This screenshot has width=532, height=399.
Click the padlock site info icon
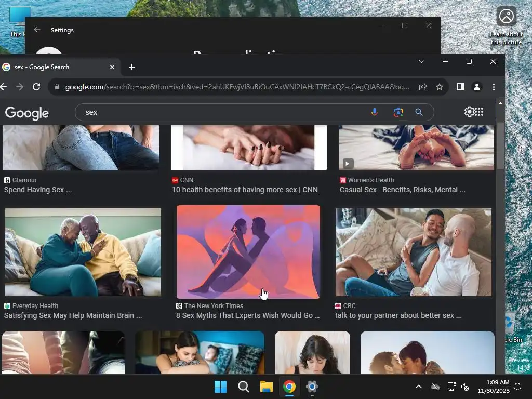click(x=57, y=87)
